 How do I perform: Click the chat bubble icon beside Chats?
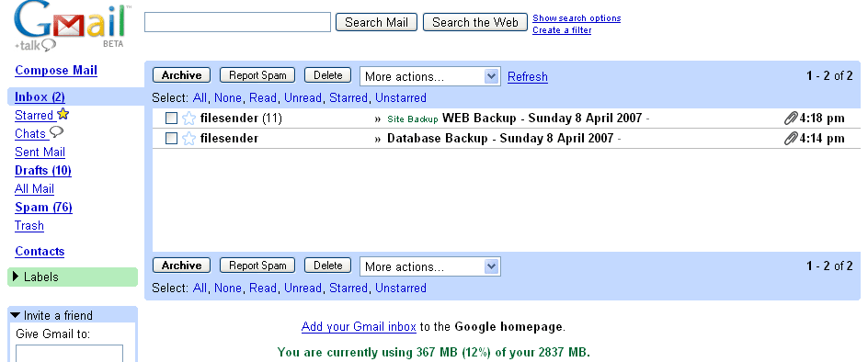click(56, 132)
